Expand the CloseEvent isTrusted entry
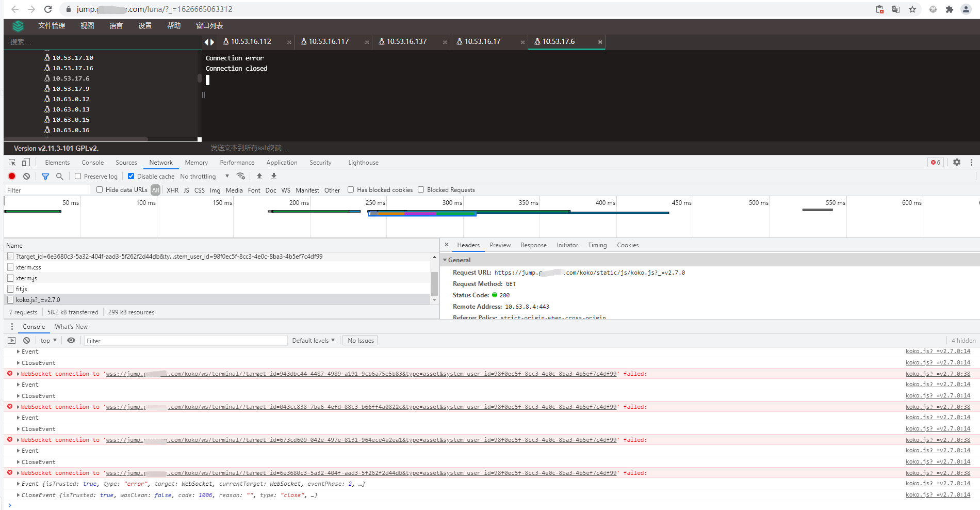This screenshot has width=980, height=510. click(x=19, y=495)
